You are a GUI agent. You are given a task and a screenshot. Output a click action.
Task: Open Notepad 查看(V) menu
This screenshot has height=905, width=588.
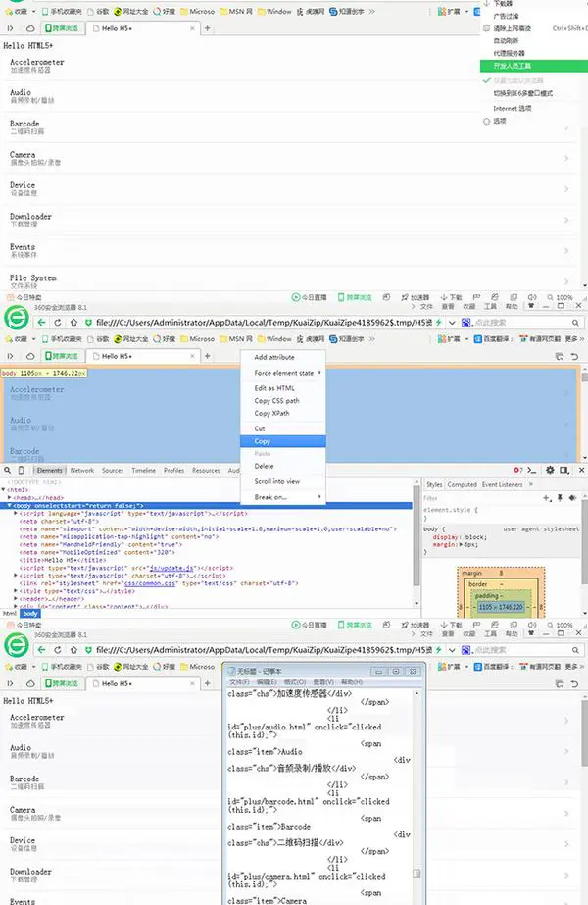click(x=323, y=682)
